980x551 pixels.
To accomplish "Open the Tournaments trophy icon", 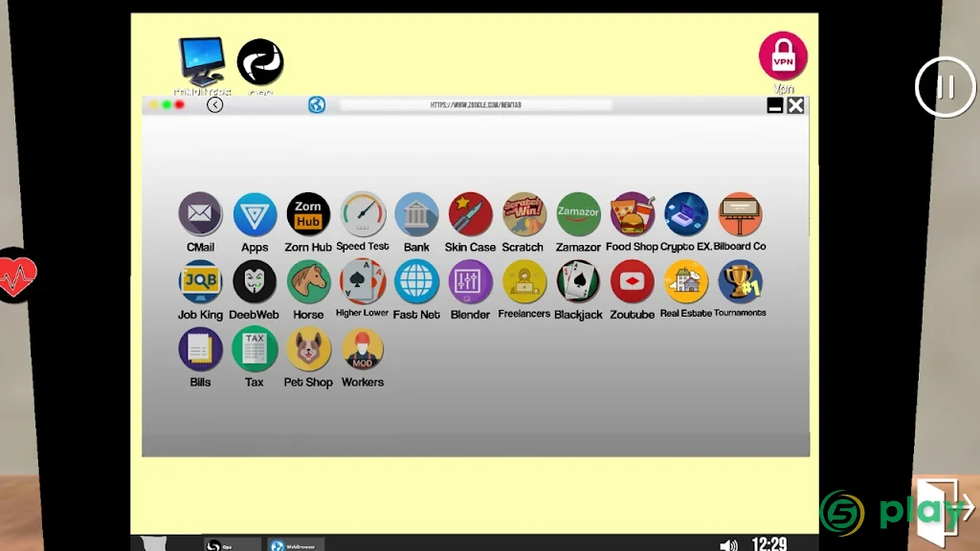I will pos(740,282).
